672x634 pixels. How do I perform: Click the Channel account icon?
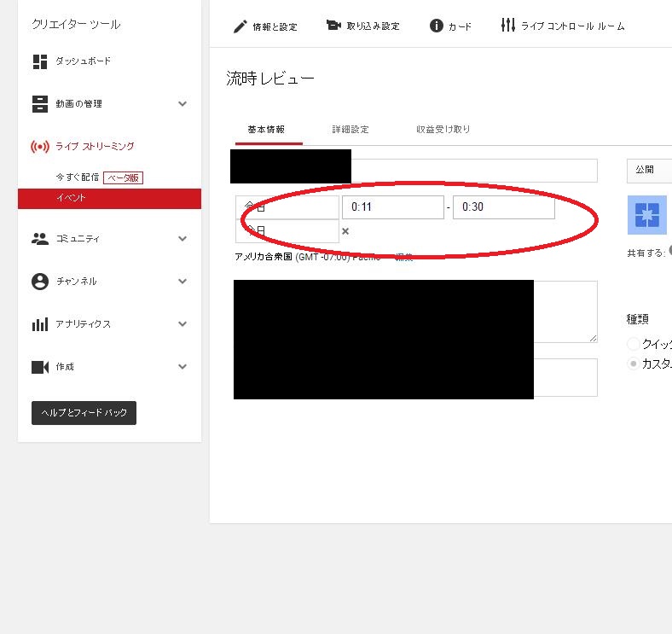(40, 282)
